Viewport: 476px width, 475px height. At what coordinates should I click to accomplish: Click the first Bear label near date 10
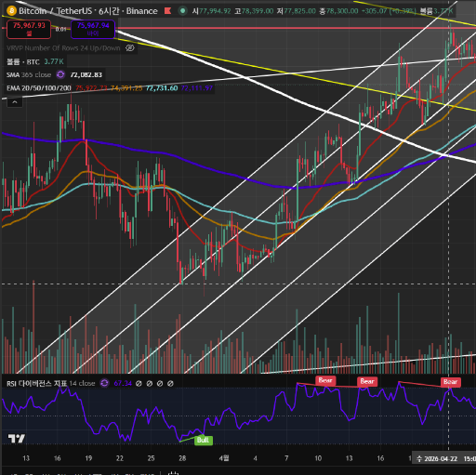(325, 380)
